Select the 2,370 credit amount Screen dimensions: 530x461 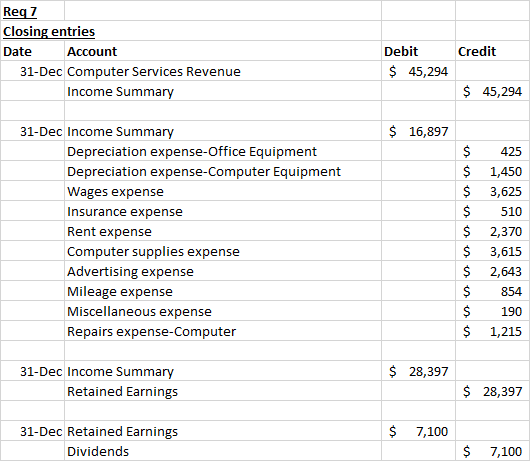492,231
